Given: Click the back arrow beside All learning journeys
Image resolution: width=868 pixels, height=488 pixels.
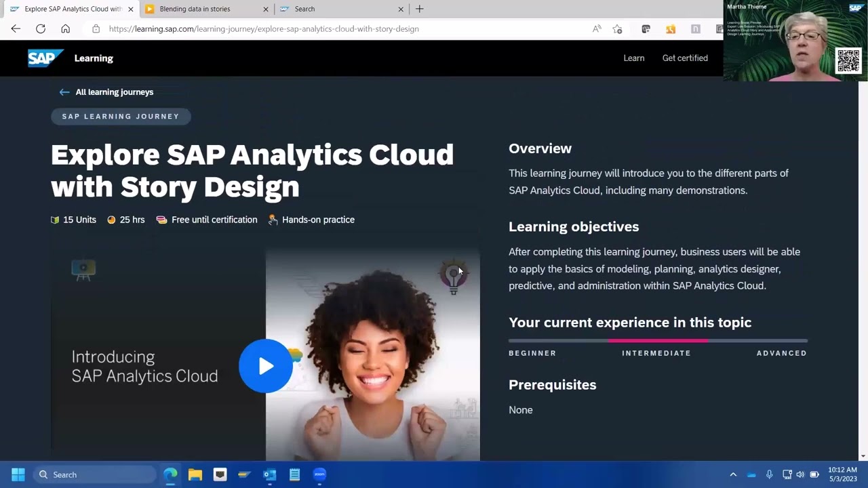Looking at the screenshot, I should coord(64,91).
